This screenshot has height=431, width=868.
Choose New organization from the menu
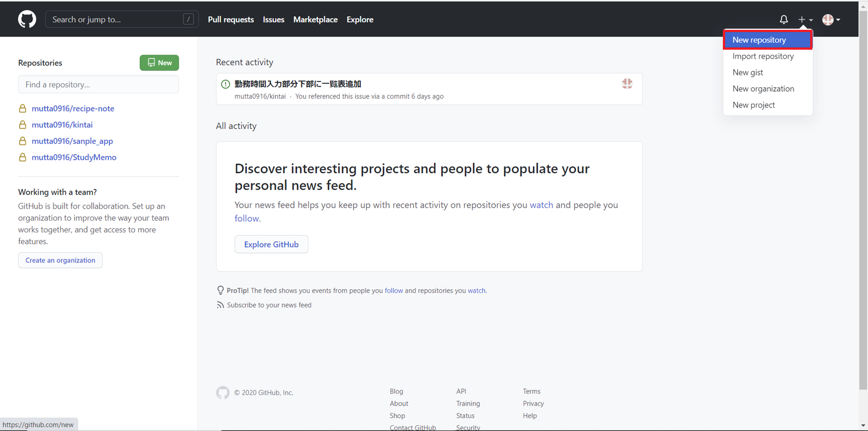pos(768,89)
